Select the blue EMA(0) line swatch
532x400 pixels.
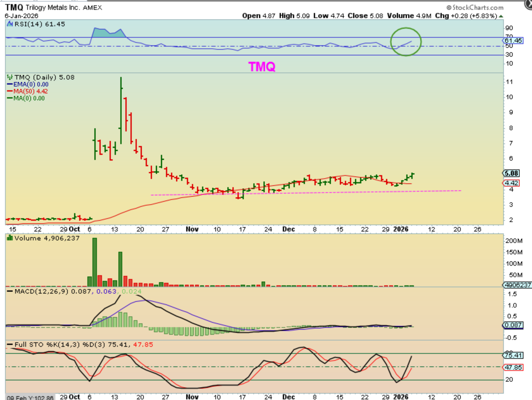(x=10, y=85)
